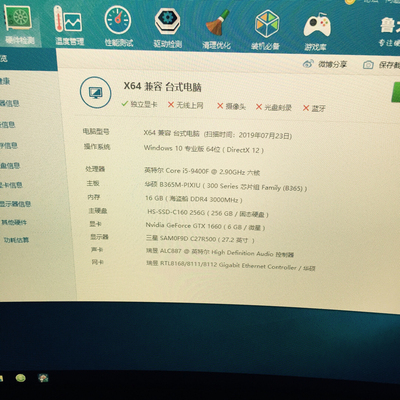Select the 硬件健康 sidebar item
This screenshot has width=400, height=400.
pos(5,81)
